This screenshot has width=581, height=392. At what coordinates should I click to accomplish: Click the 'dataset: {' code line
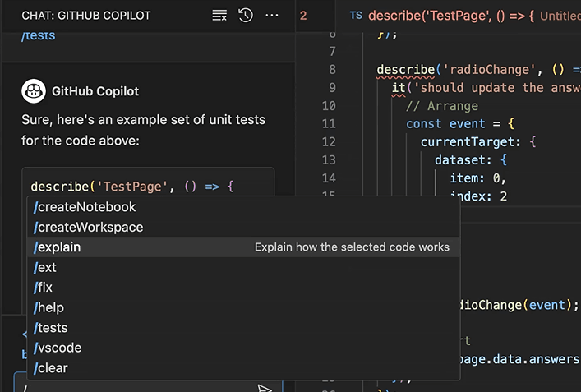tap(471, 160)
